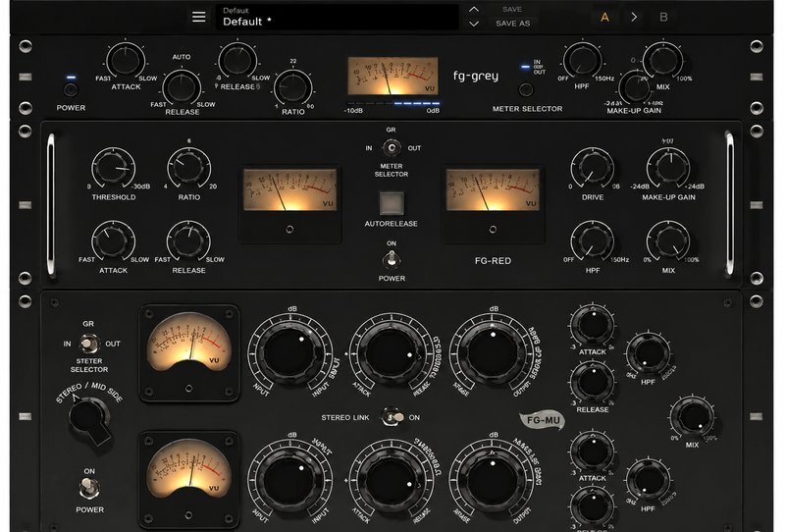Copy A to B with arrow button
Image resolution: width=785 pixels, height=532 pixels.
pyautogui.click(x=634, y=17)
